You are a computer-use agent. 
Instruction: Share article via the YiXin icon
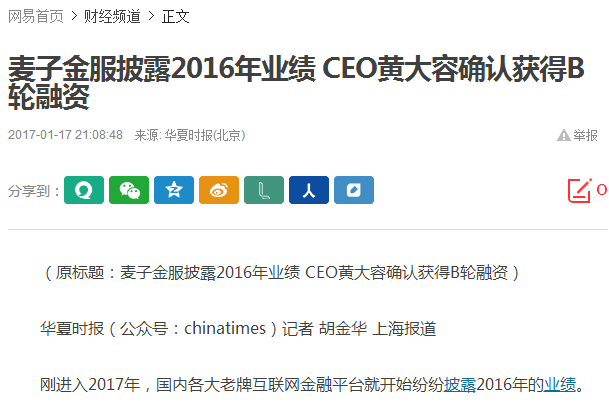84,190
